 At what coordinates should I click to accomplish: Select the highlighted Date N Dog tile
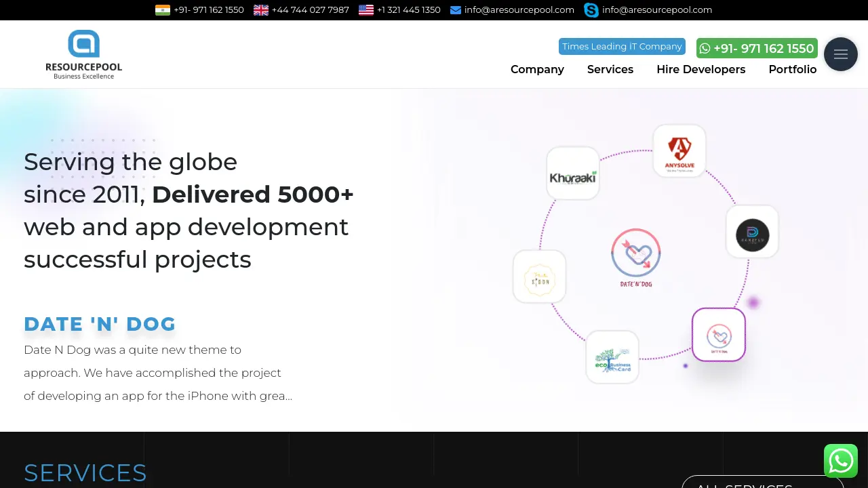tap(719, 335)
